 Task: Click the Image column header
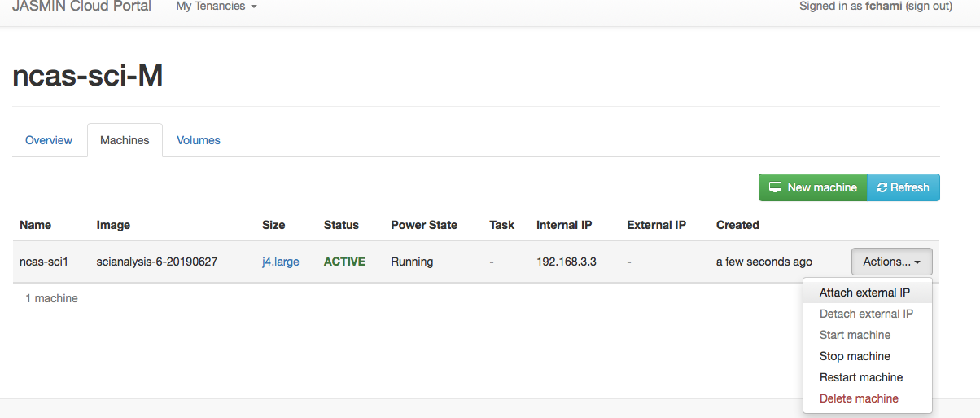[113, 225]
